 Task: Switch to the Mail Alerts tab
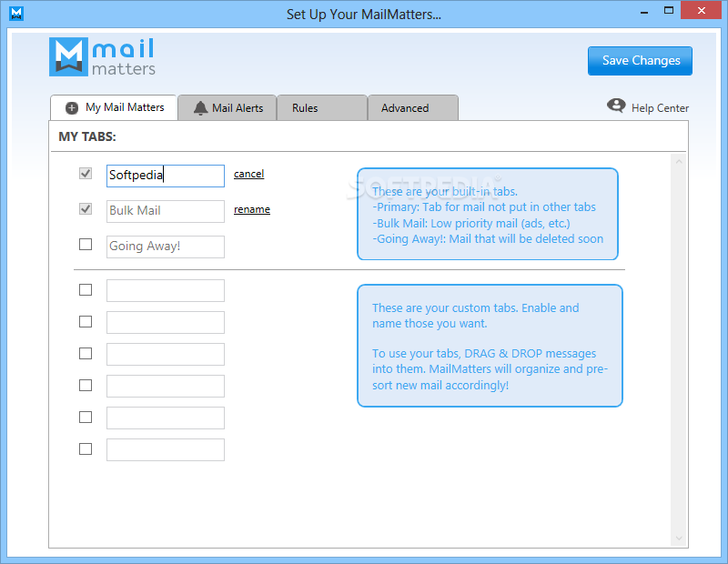pyautogui.click(x=227, y=107)
